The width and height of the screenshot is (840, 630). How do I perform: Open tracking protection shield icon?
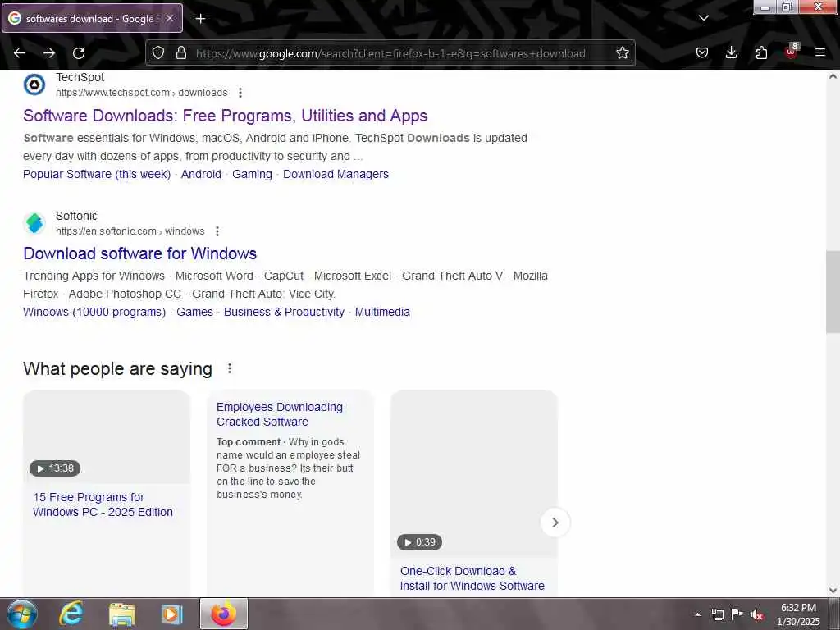158,52
